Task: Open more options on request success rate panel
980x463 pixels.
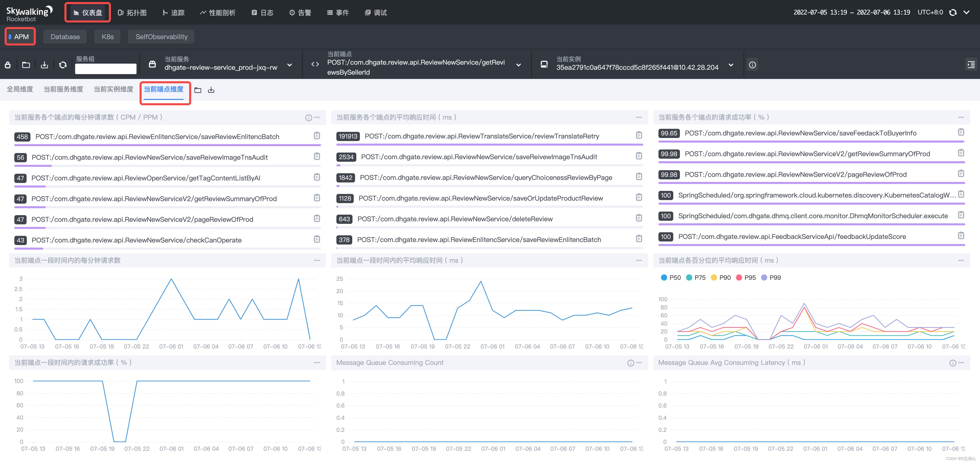Action: coord(961,118)
